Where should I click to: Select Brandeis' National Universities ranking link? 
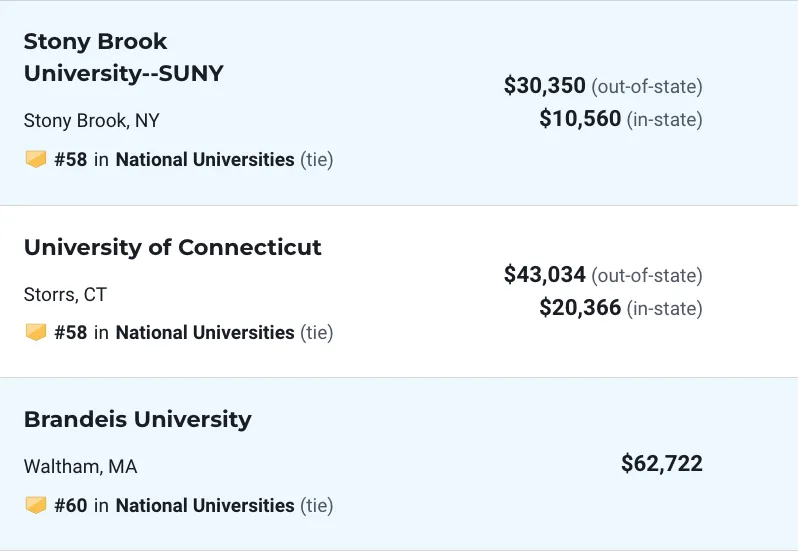(x=205, y=506)
